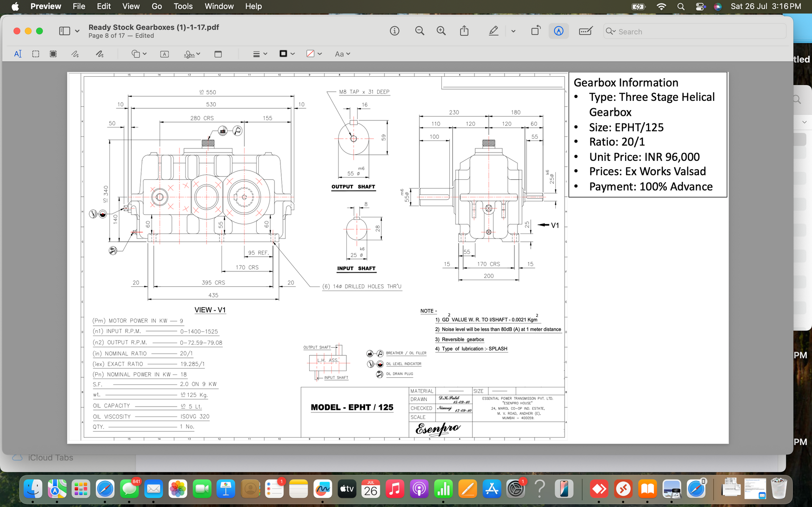812x507 pixels.
Task: Open Photos from the Dock
Action: point(178,489)
